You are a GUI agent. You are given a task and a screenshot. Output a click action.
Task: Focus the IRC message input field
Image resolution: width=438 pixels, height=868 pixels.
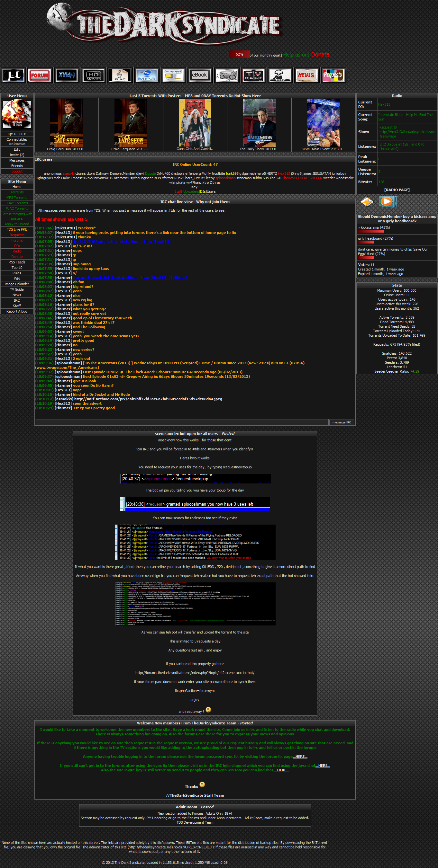(x=182, y=422)
